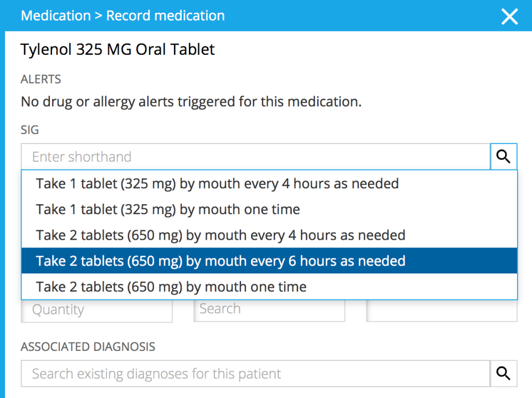Click the Search field beside Quantity
Viewport: 532px width, 398px height.
click(269, 309)
